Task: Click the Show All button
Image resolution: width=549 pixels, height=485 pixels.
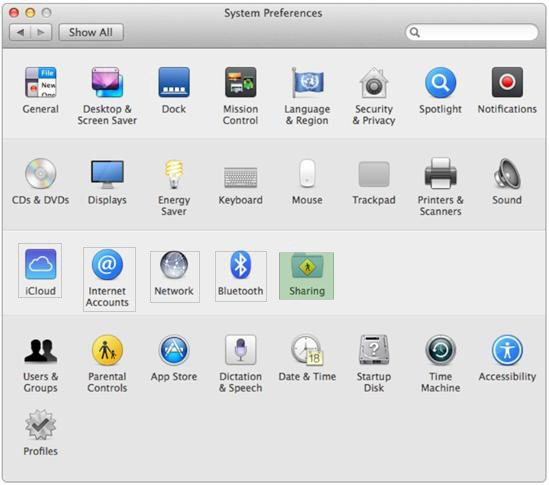Action: 91,32
